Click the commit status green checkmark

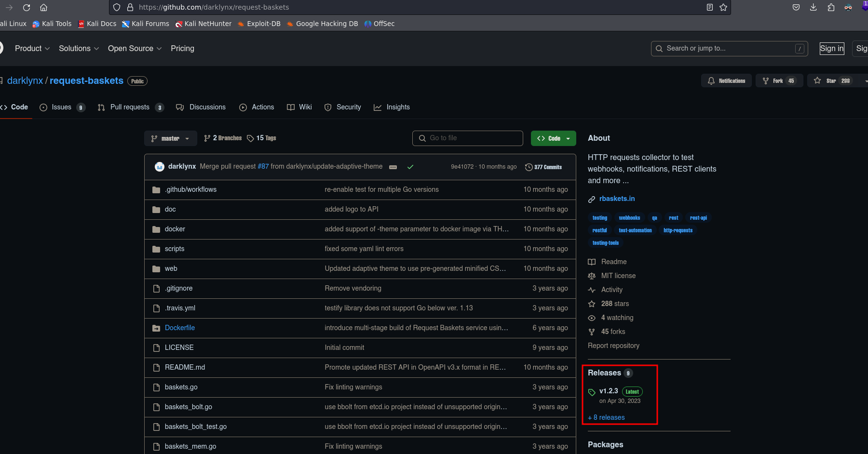coord(410,167)
